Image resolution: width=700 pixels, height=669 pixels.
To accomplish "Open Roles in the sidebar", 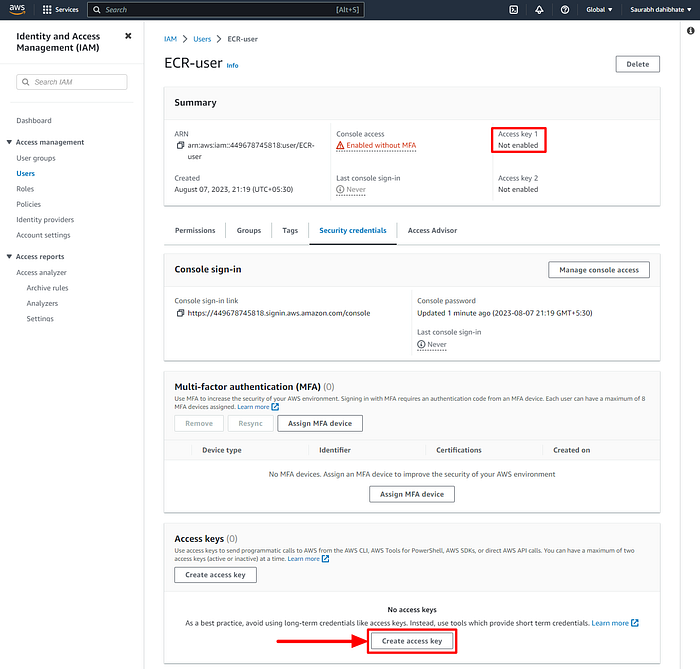I will [x=25, y=189].
